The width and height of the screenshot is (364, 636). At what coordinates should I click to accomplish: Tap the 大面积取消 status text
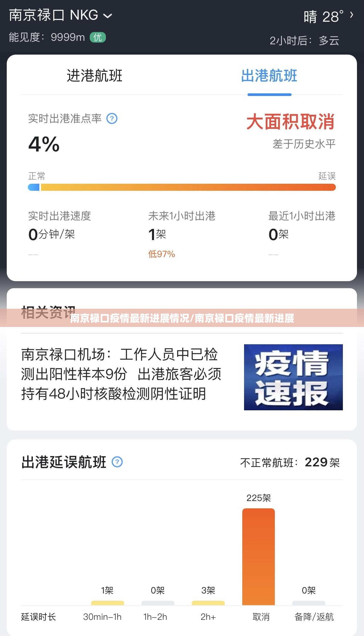coord(290,122)
